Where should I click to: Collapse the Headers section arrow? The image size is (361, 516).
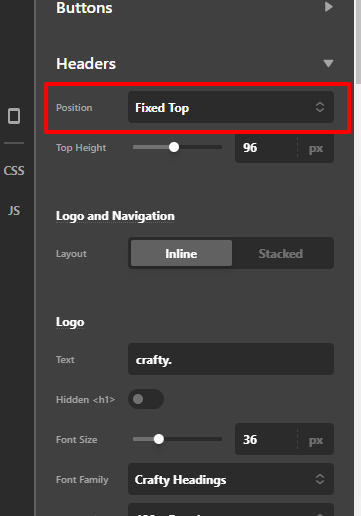tap(328, 63)
